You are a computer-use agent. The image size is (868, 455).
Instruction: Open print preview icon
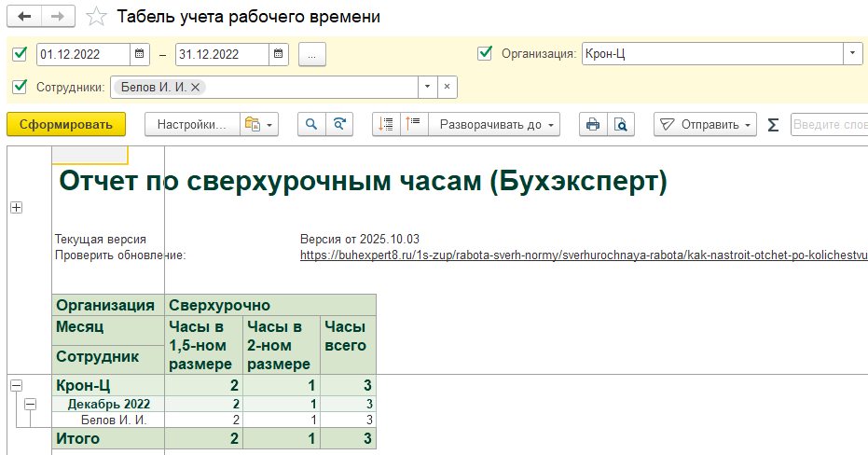click(619, 124)
